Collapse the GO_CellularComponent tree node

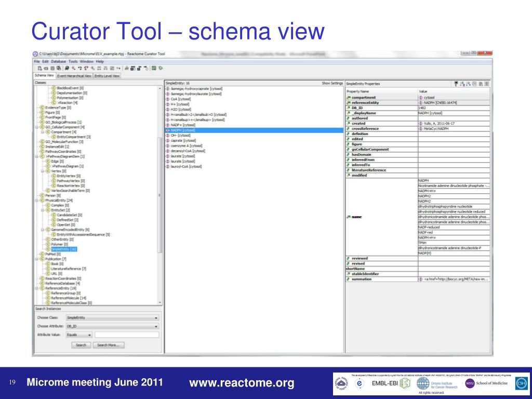(37, 127)
